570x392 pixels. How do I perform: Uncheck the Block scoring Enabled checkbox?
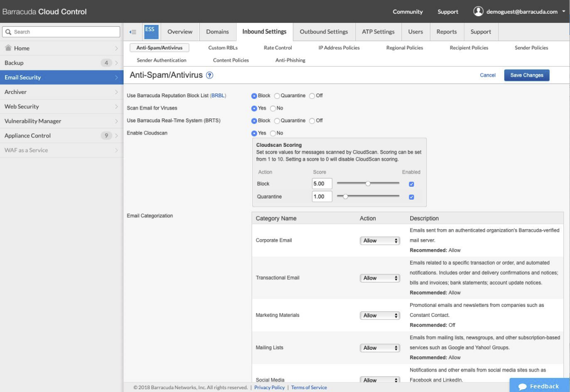[411, 184]
